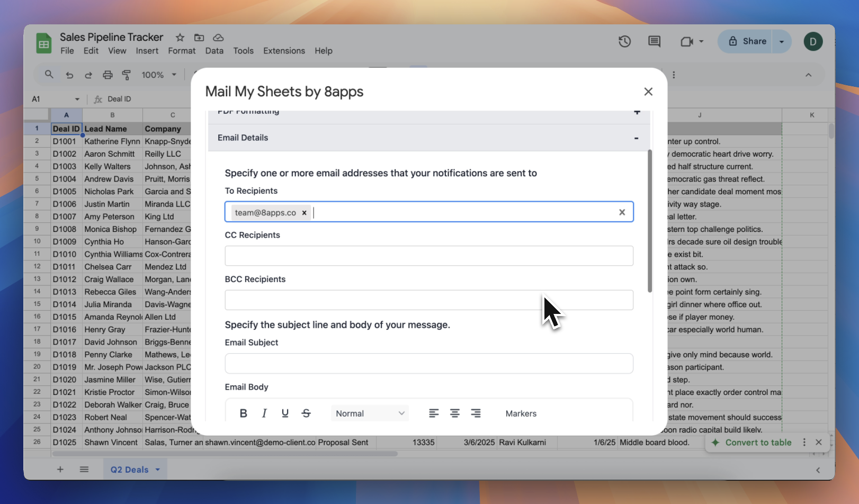Open the comments panel icon

pos(655,41)
